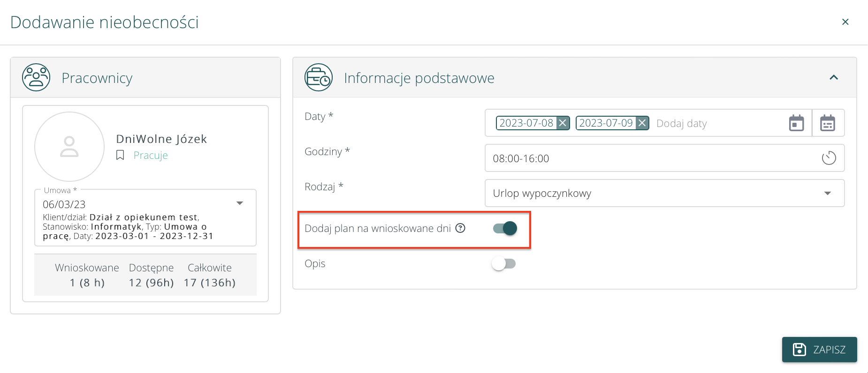Open the date range calendar picker
Viewport: 868px width, 373px height.
click(x=827, y=123)
